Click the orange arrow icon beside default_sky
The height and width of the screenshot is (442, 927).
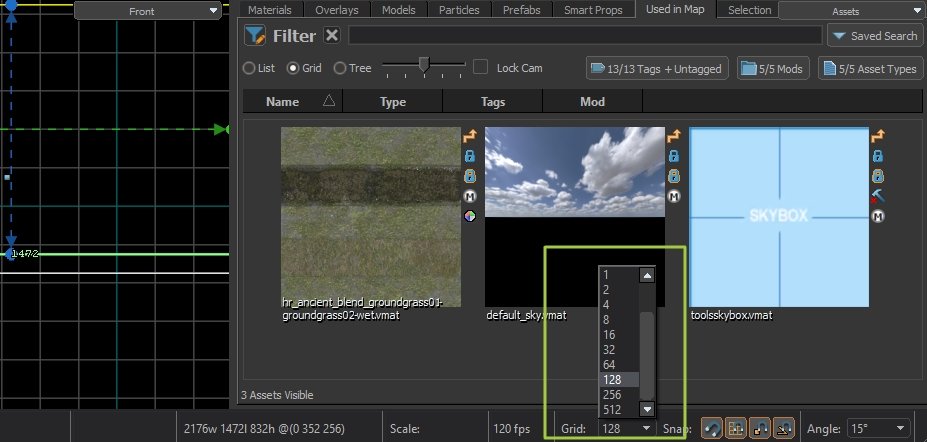click(673, 137)
